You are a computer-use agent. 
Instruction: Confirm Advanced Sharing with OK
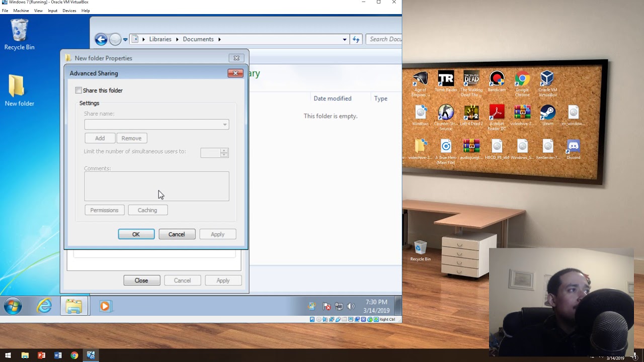pos(136,234)
